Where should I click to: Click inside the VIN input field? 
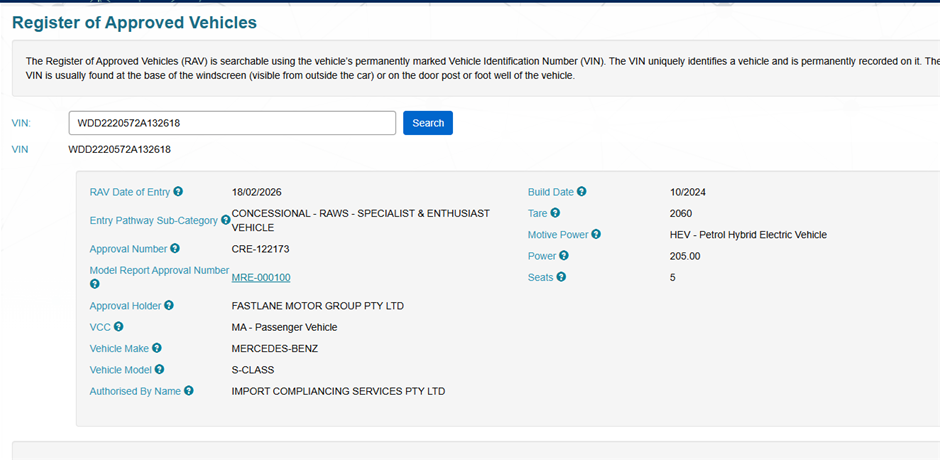pos(232,123)
